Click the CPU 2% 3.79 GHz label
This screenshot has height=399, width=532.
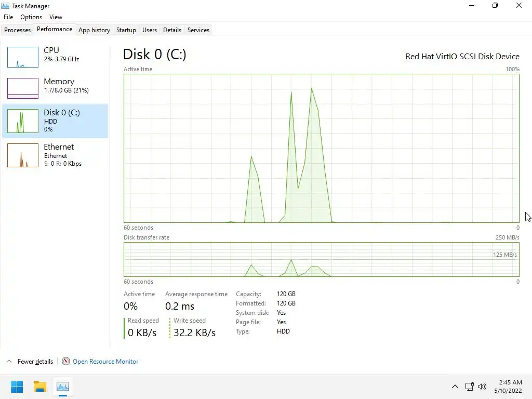61,54
